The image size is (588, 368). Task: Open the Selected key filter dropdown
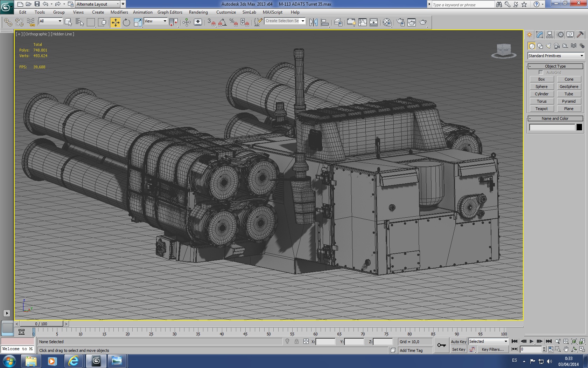[488, 341]
